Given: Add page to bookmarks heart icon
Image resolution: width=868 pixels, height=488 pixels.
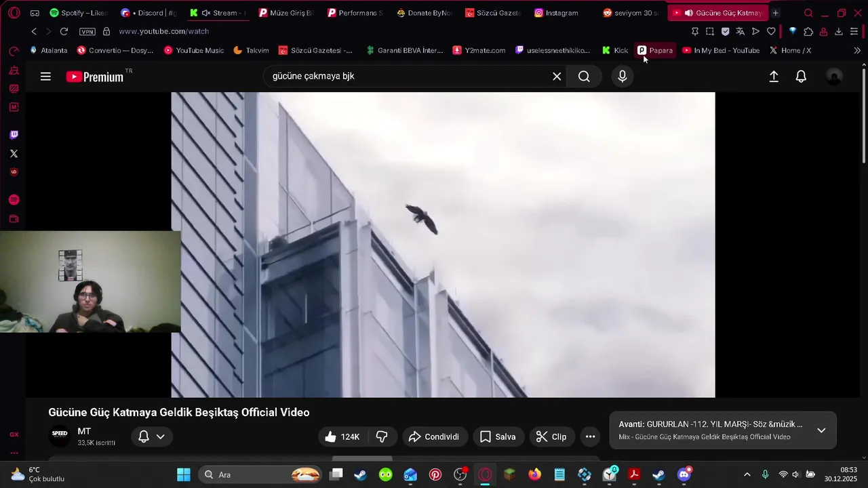Looking at the screenshot, I should (x=771, y=31).
